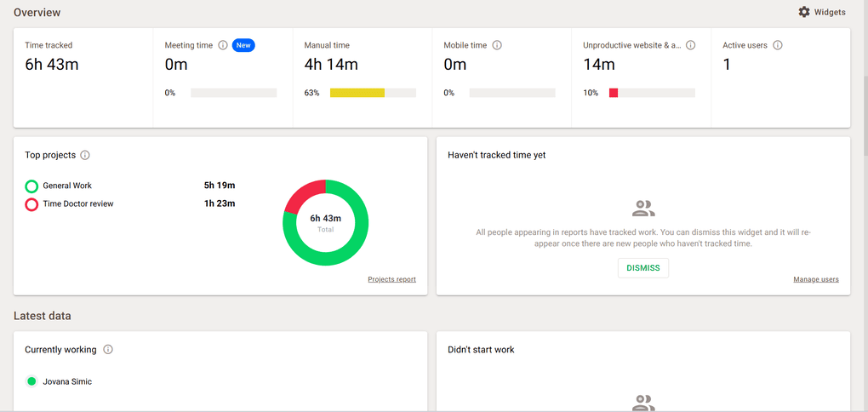Image resolution: width=868 pixels, height=412 pixels.
Task: Open the Widgets gear settings icon
Action: tap(804, 12)
